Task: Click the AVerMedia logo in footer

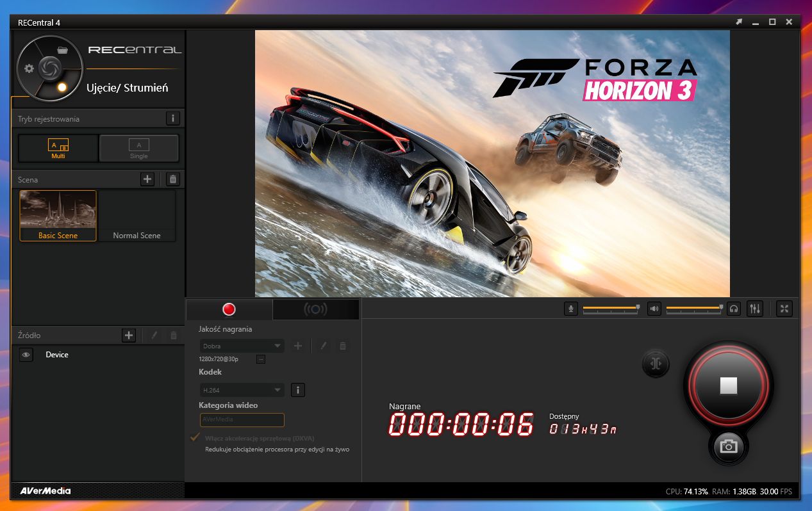Action: [x=45, y=491]
